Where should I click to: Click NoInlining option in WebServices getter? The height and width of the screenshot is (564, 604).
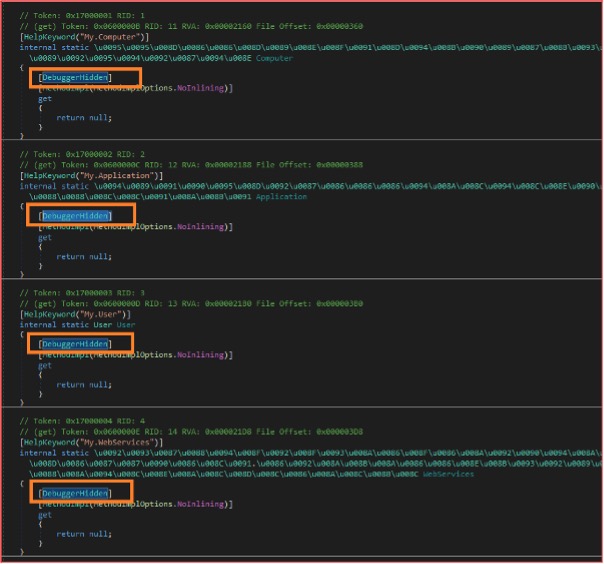click(200, 504)
